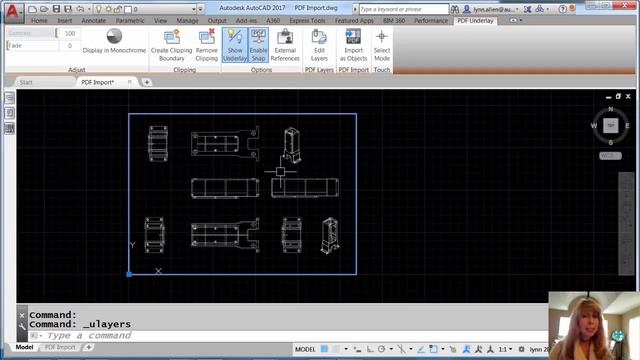The width and height of the screenshot is (640, 360).
Task: Expand Quick Access Toolbar customize arrow
Action: point(200,9)
